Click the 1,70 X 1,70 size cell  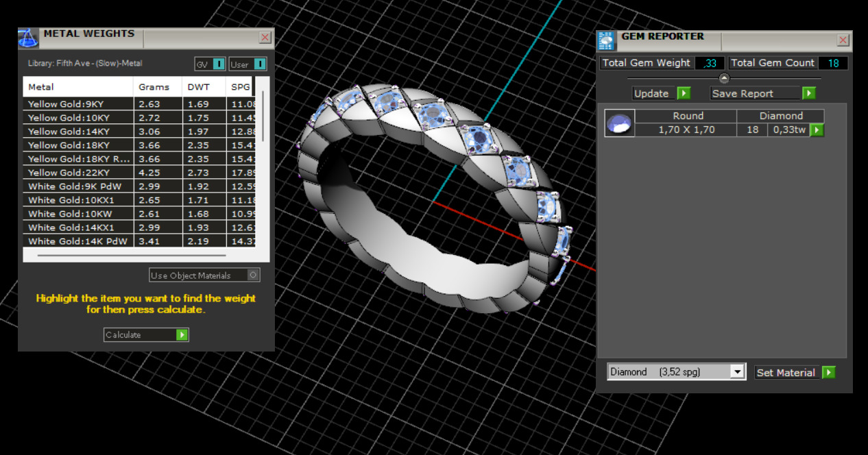pos(687,130)
